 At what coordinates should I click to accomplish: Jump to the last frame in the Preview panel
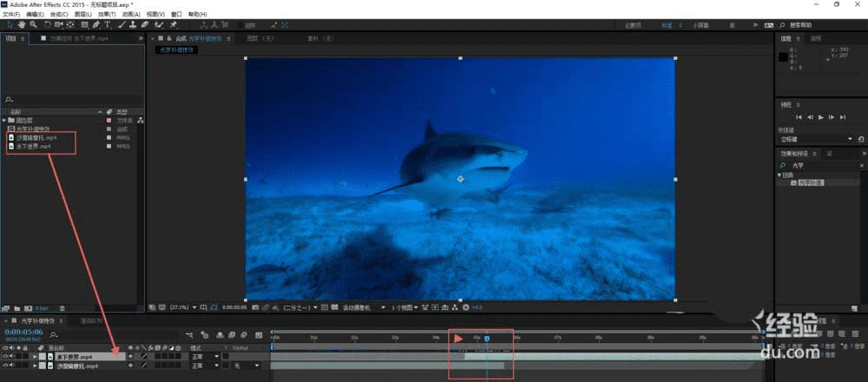pyautogui.click(x=841, y=116)
